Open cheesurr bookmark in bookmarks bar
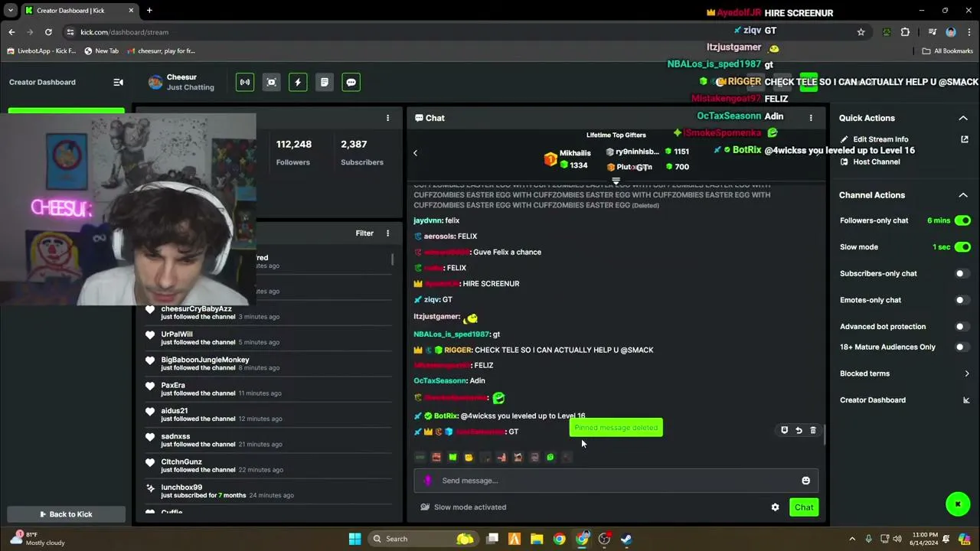The width and height of the screenshot is (980, 551). click(x=161, y=51)
